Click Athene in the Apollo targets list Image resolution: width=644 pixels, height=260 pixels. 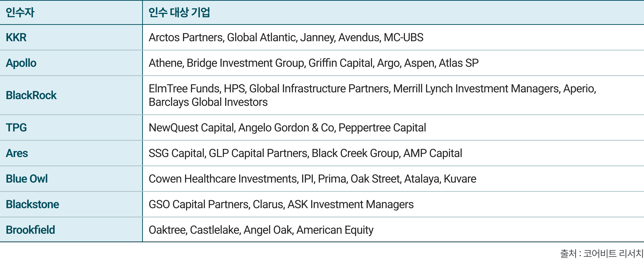point(166,63)
